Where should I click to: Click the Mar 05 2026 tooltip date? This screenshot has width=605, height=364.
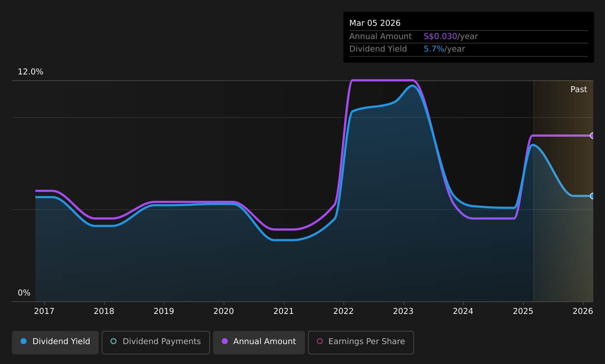click(375, 23)
